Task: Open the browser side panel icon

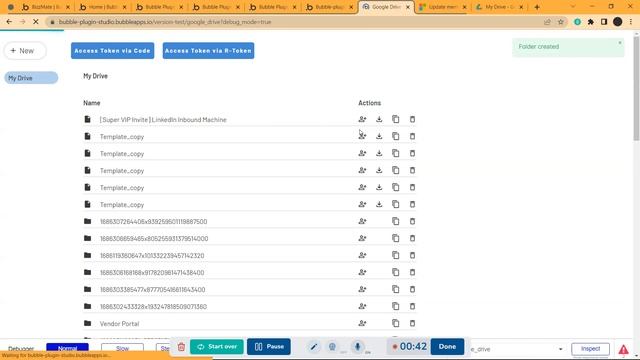Action: click(604, 22)
